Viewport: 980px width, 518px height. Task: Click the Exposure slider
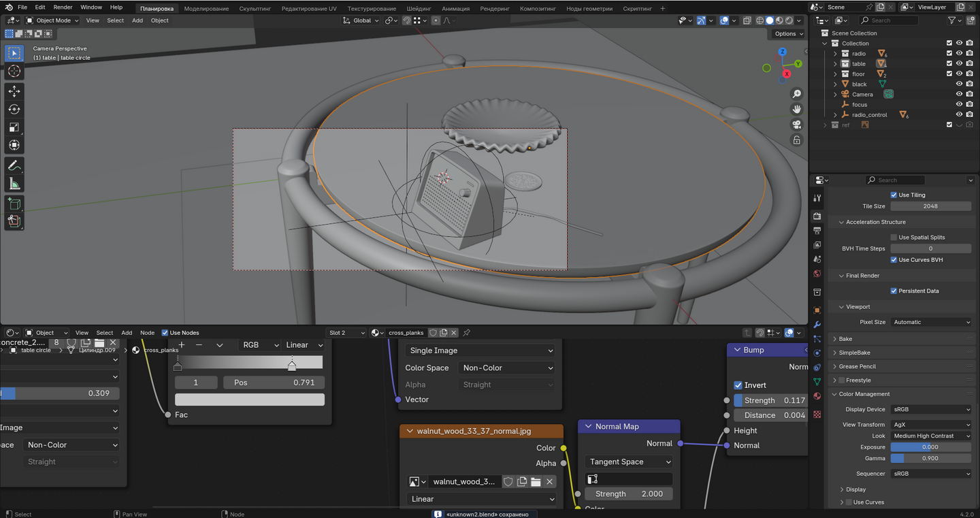930,447
